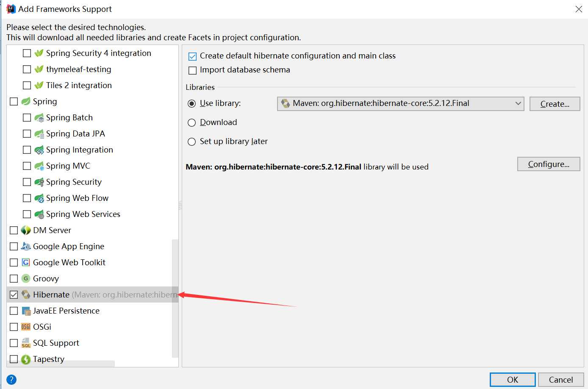Select the Download radio button

point(192,123)
